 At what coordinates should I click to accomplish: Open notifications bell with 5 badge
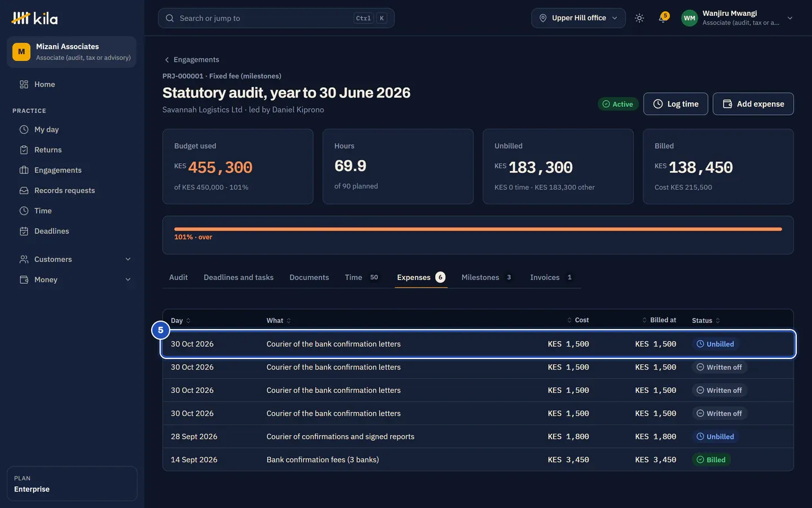[663, 18]
